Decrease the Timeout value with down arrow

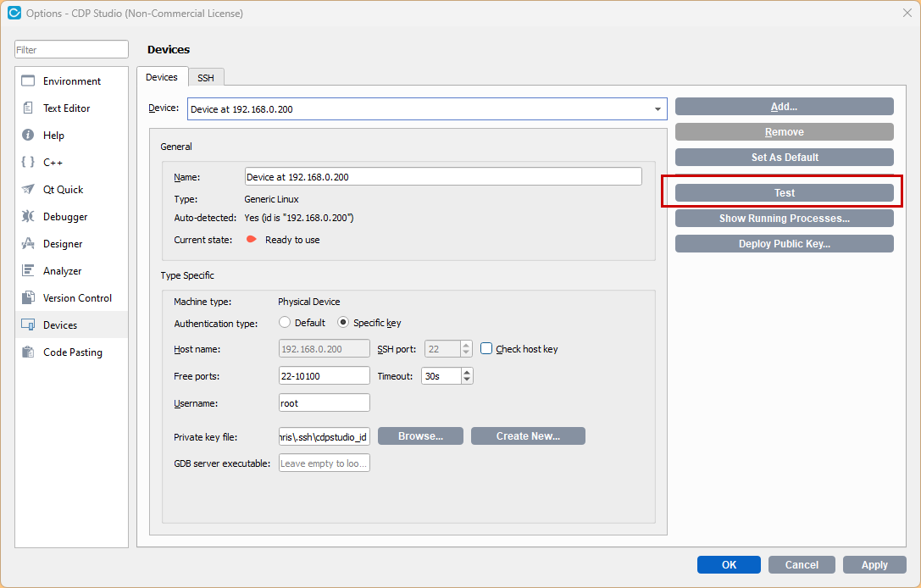[467, 380]
